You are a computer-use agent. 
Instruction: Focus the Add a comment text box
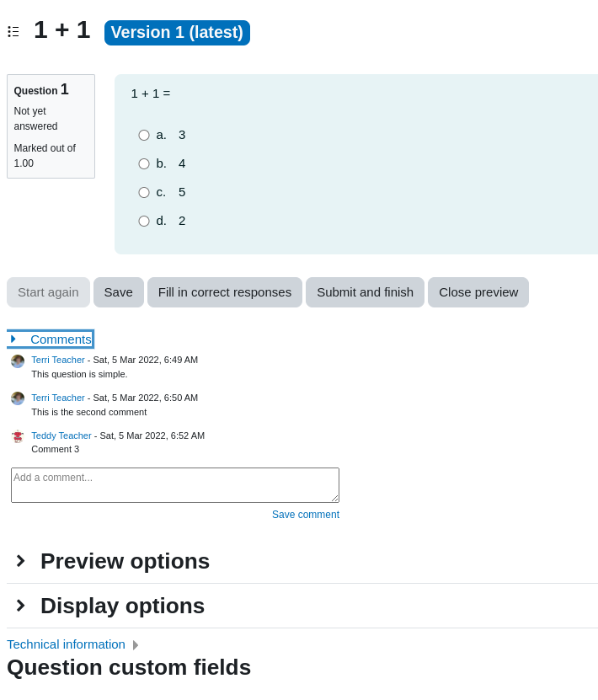175,485
